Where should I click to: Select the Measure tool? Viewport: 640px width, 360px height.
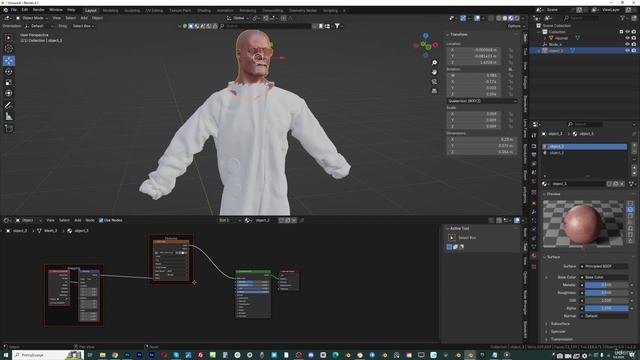[9, 117]
